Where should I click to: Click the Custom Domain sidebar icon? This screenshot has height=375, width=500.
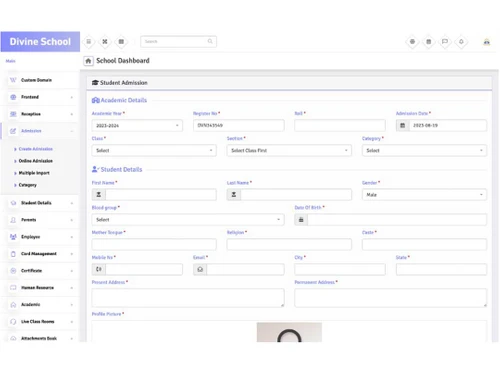(x=13, y=80)
